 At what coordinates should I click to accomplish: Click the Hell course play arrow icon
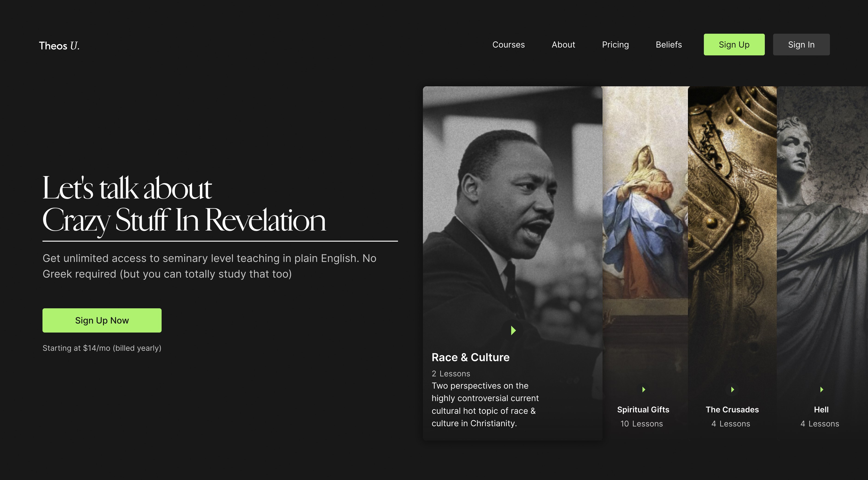822,390
